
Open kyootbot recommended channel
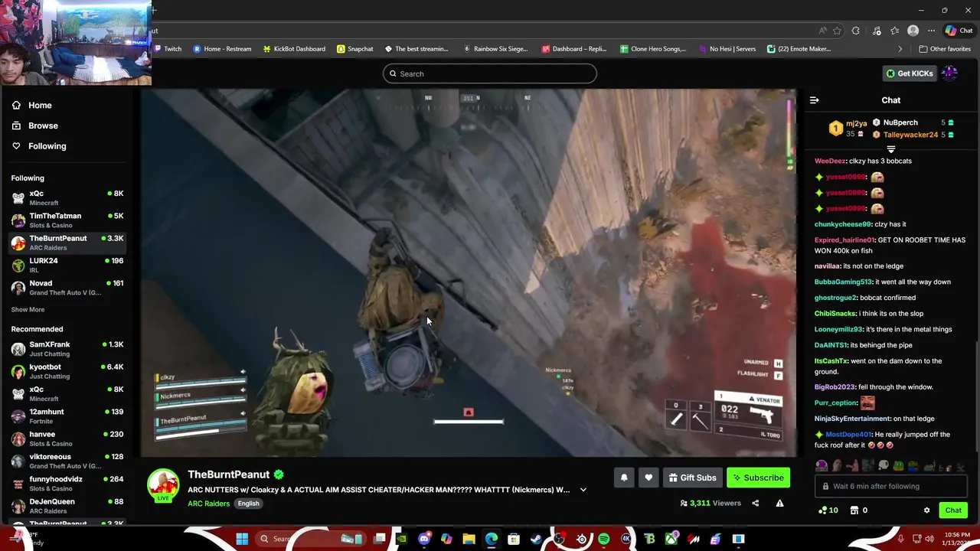tap(67, 371)
